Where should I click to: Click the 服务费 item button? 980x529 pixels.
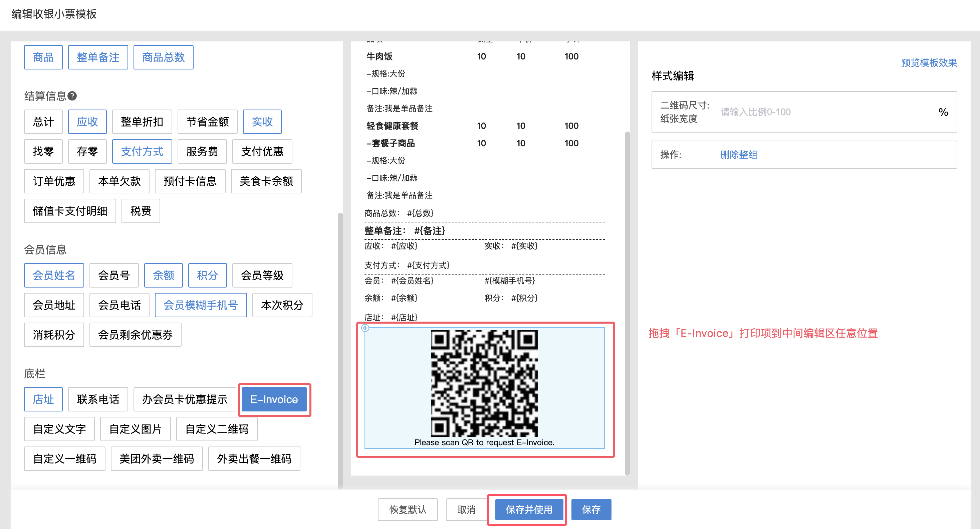tap(202, 152)
